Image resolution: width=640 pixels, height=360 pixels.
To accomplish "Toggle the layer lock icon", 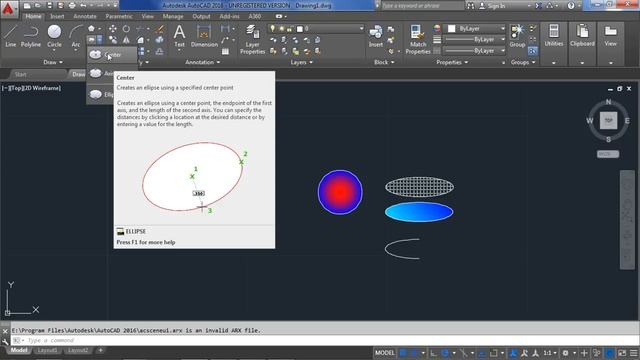I will (x=289, y=29).
